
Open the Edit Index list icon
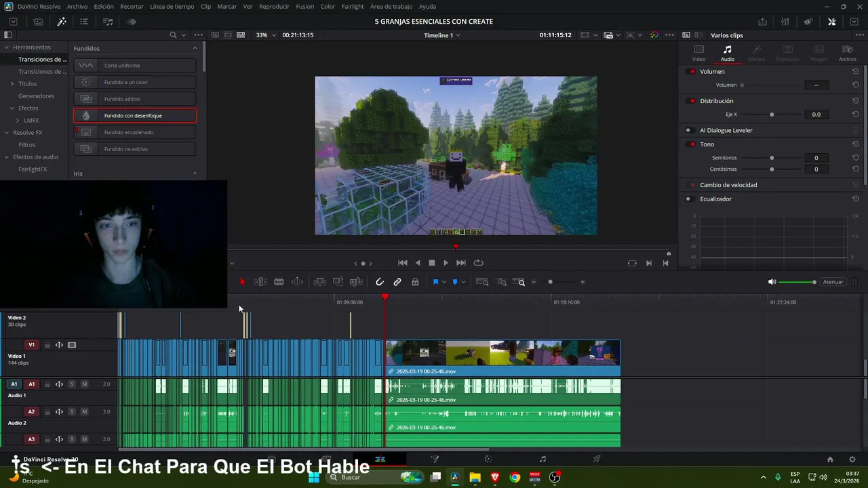coord(84,22)
